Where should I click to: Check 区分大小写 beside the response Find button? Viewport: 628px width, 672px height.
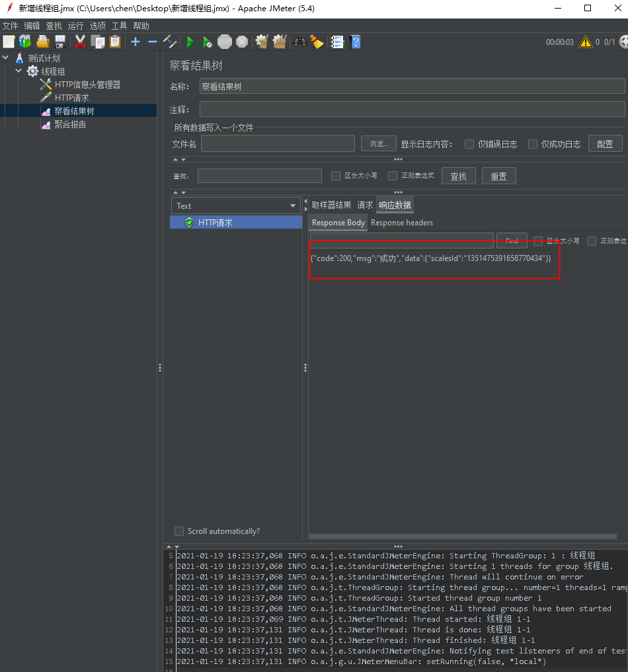[x=538, y=241]
